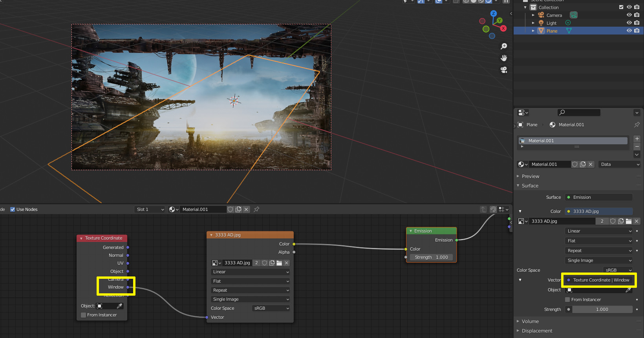Viewport: 644px width, 338px height.
Task: Click the green camera data icon in outliner
Action: [x=574, y=15]
